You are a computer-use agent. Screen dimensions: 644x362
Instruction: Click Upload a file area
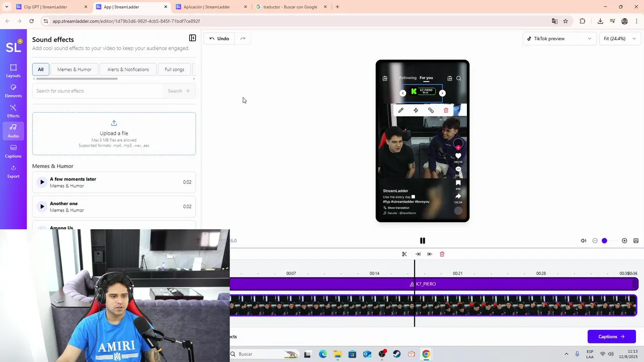pos(114,133)
